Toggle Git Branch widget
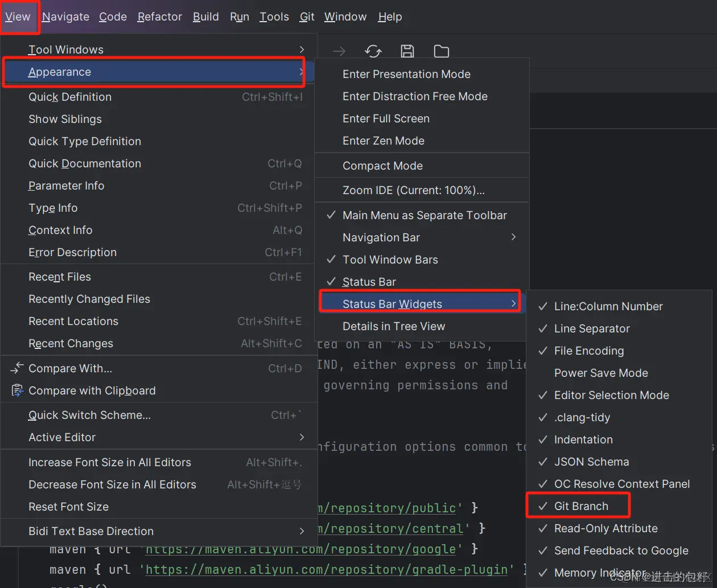This screenshot has height=588, width=717. click(x=619, y=506)
